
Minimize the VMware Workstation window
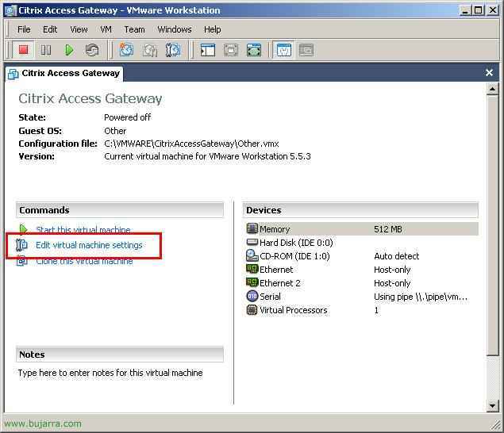[x=465, y=10]
